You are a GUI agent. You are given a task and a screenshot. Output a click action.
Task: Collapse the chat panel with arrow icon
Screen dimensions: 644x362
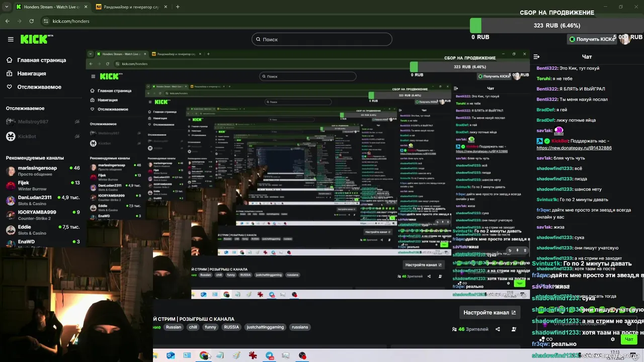536,57
